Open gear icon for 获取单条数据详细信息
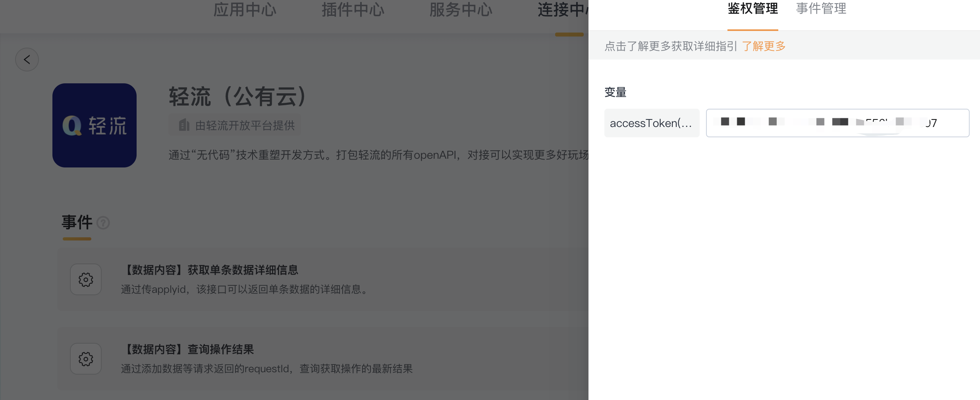 click(86, 279)
